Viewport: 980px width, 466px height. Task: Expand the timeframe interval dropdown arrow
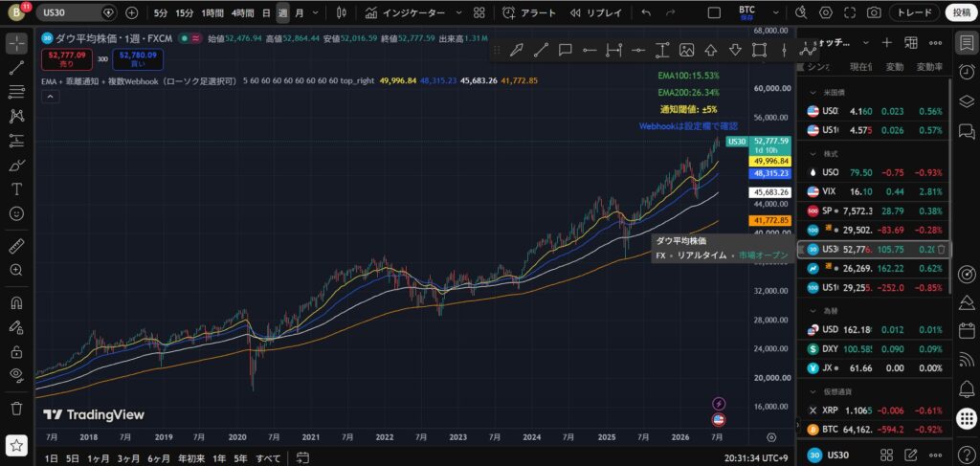pos(314,12)
